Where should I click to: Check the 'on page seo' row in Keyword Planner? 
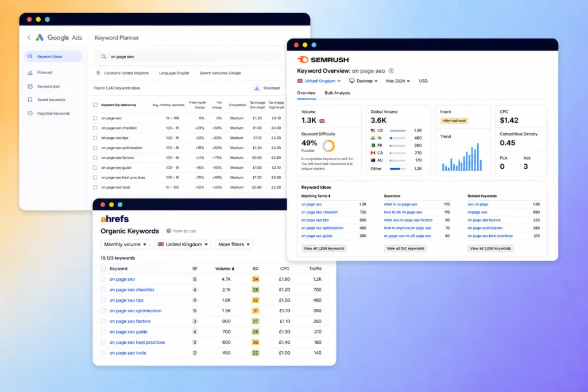click(x=95, y=118)
